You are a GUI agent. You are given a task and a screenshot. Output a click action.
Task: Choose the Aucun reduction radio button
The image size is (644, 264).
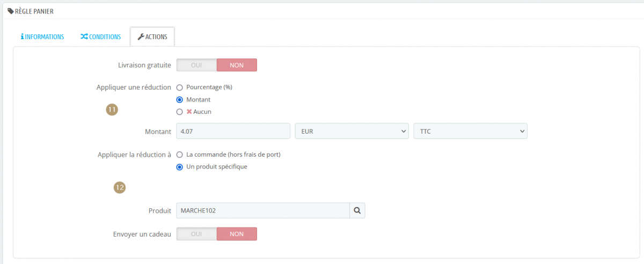(180, 112)
